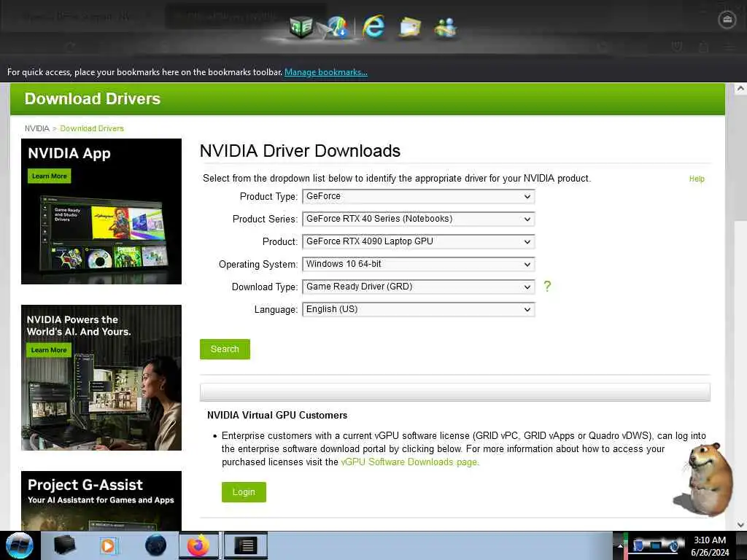Switch to Firefox in the taskbar

coord(198,545)
